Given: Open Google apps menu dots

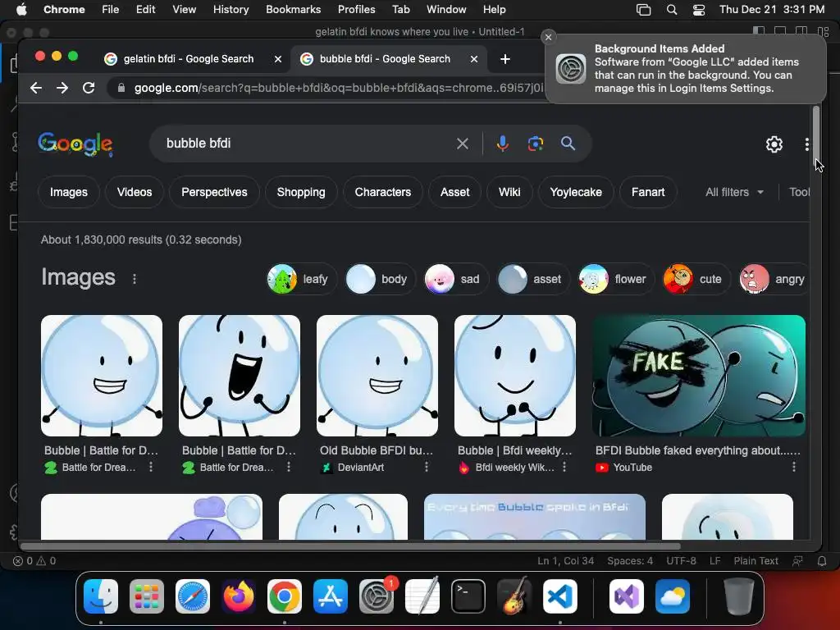Looking at the screenshot, I should click(x=807, y=144).
